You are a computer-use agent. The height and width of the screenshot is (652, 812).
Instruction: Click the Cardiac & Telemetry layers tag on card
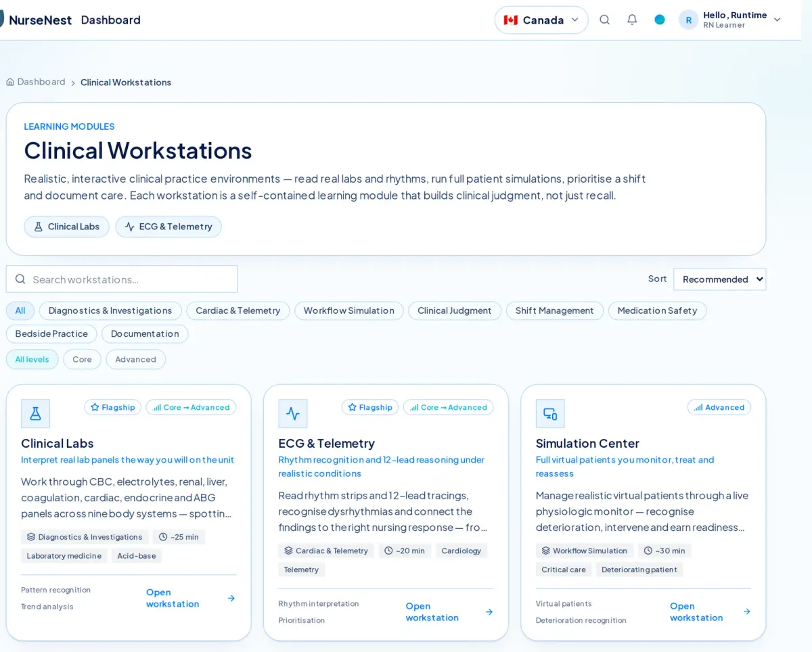coord(326,551)
